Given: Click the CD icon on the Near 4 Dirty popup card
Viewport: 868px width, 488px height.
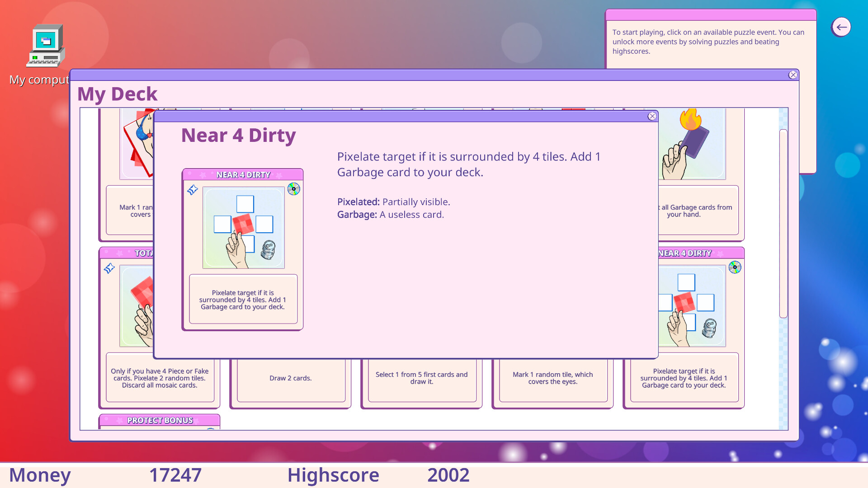Looking at the screenshot, I should 294,189.
